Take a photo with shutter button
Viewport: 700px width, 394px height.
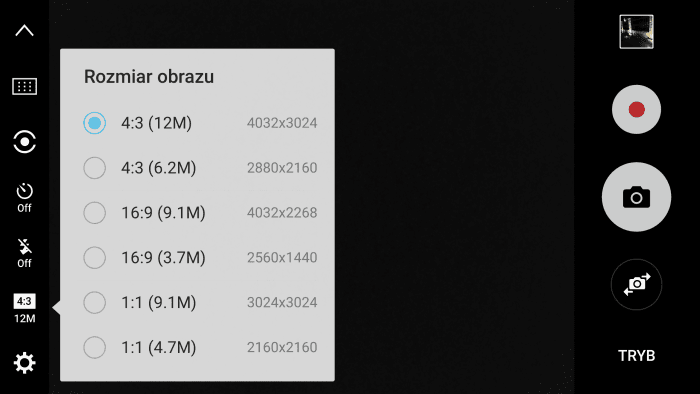(636, 197)
